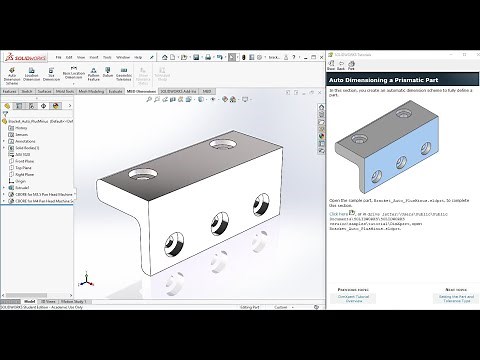Show more manager tabs with the right chevron
Viewport: 480px width, 360px height.
[x=70, y=106]
